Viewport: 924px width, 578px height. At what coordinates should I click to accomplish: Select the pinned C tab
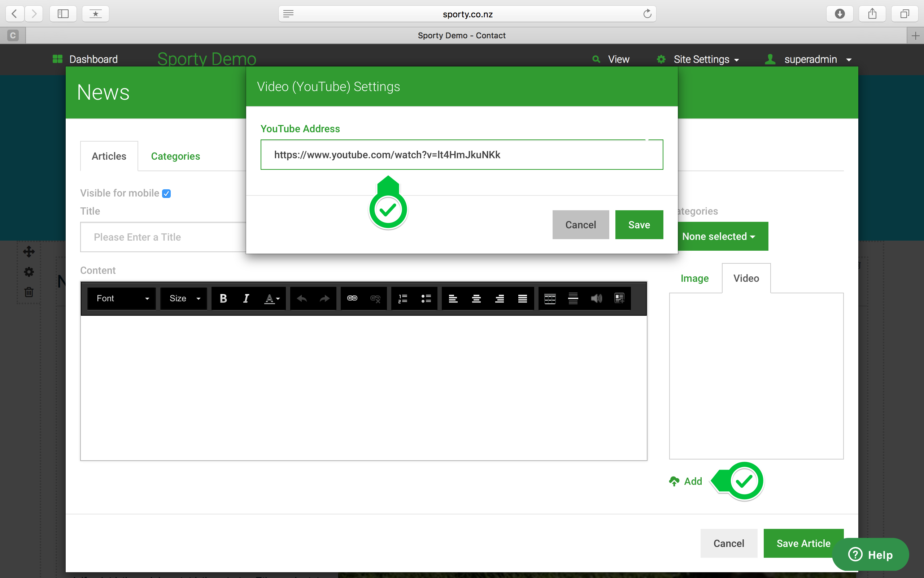pos(13,35)
